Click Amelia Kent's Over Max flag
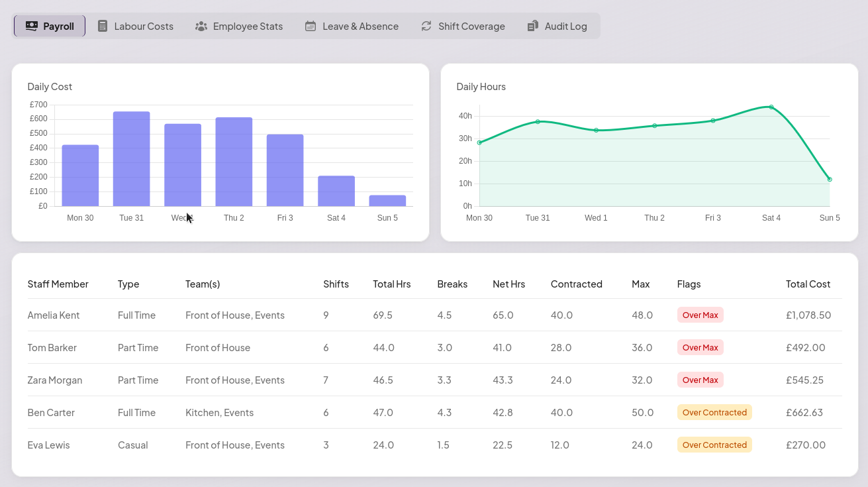868x487 pixels. [700, 315]
